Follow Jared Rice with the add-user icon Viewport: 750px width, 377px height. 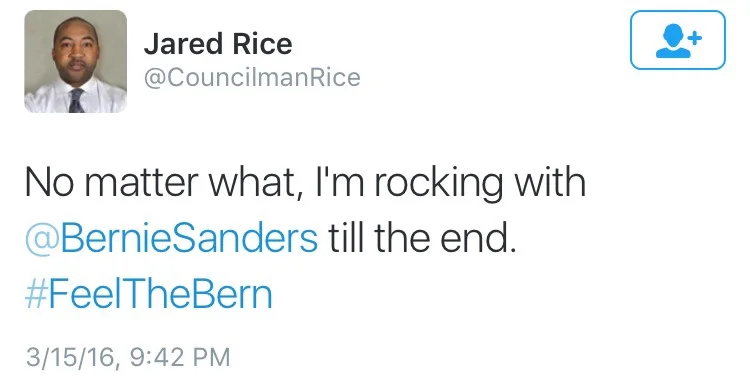coord(677,40)
